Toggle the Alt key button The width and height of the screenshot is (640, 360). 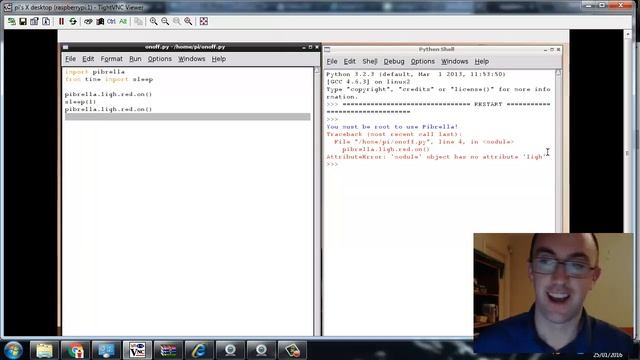click(x=122, y=21)
